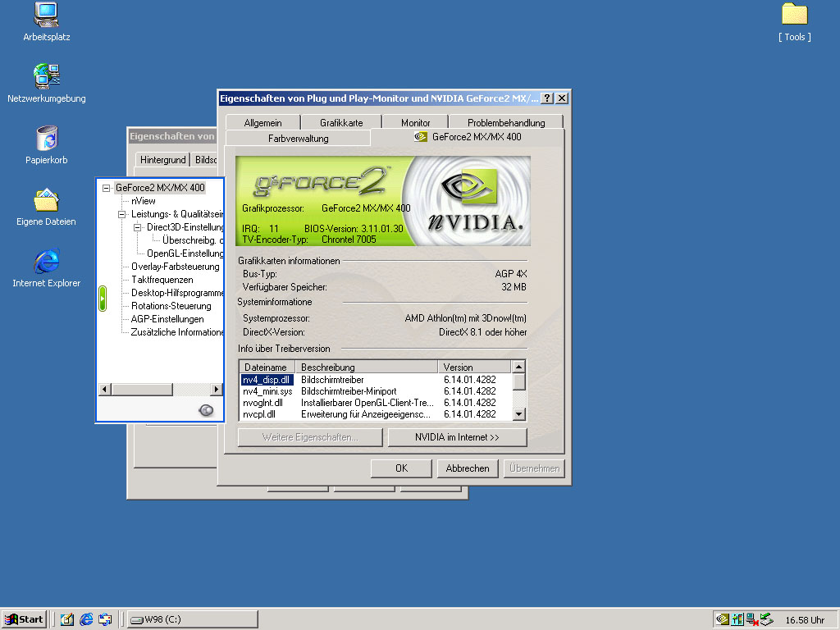Select the Eigene Dateien folder icon

coord(47,200)
